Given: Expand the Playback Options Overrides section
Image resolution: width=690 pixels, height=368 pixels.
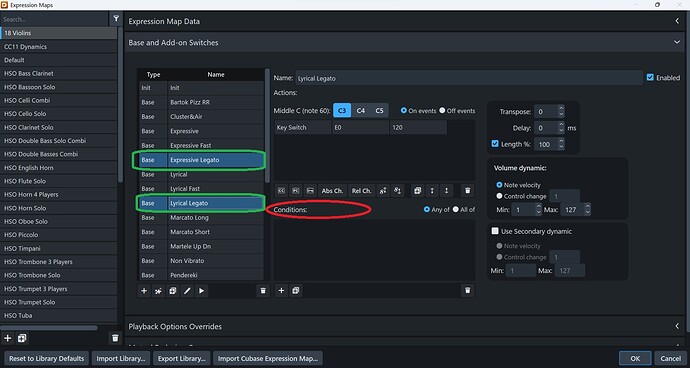Looking at the screenshot, I should [x=677, y=326].
